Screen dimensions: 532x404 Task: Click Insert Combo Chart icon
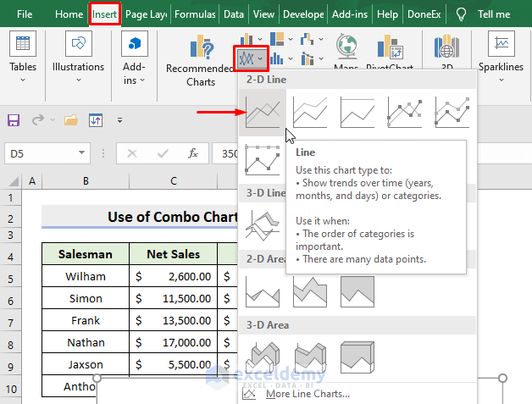tap(307, 58)
